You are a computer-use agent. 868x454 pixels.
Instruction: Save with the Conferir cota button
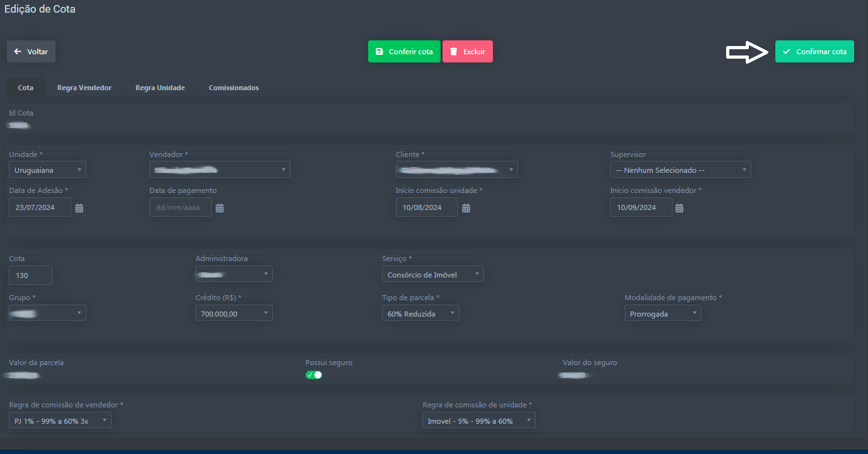(404, 52)
